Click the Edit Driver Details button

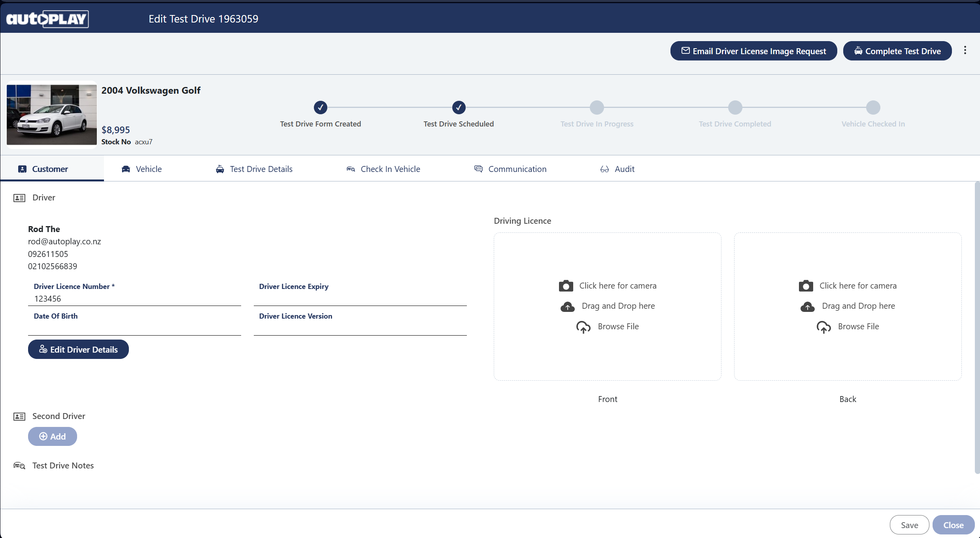78,349
